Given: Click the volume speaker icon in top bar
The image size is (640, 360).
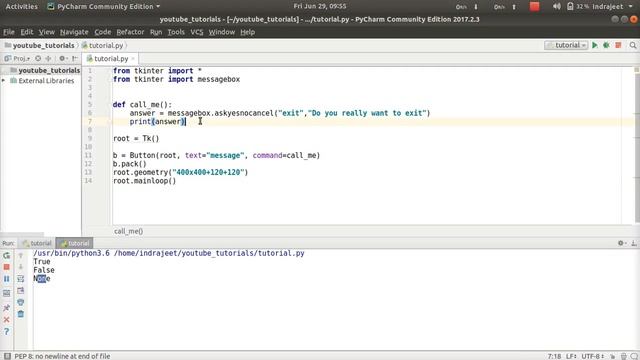Looking at the screenshot, I should pyautogui.click(x=556, y=7).
